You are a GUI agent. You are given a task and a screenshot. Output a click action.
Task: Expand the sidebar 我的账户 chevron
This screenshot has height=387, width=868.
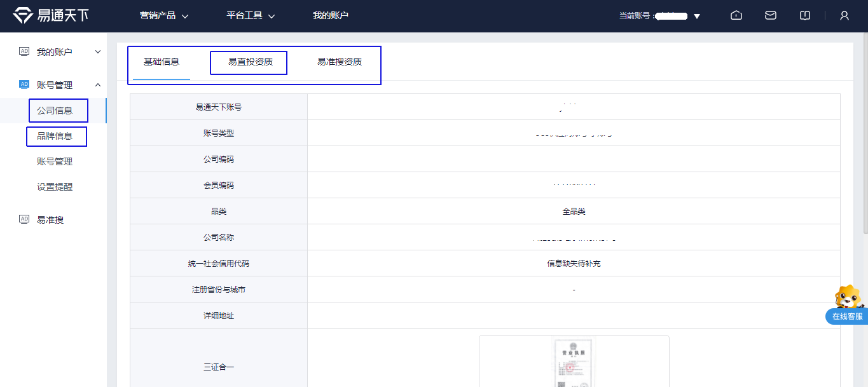98,52
